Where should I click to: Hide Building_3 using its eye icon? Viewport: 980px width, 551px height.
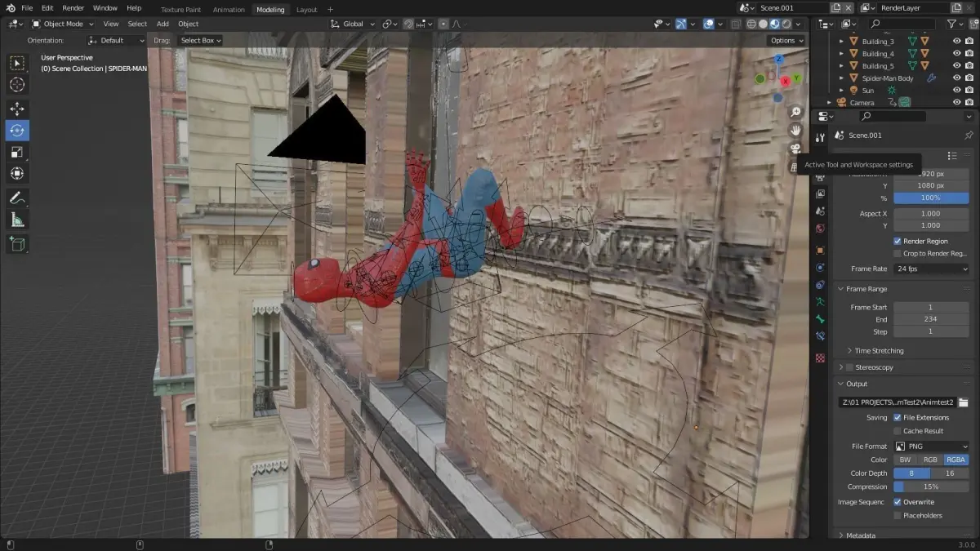pyautogui.click(x=956, y=41)
